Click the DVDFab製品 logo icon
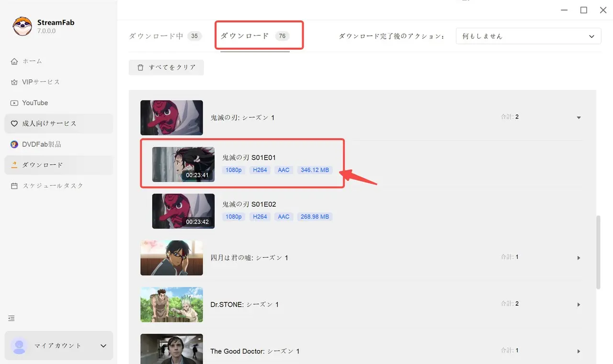The height and width of the screenshot is (364, 613). tap(14, 144)
